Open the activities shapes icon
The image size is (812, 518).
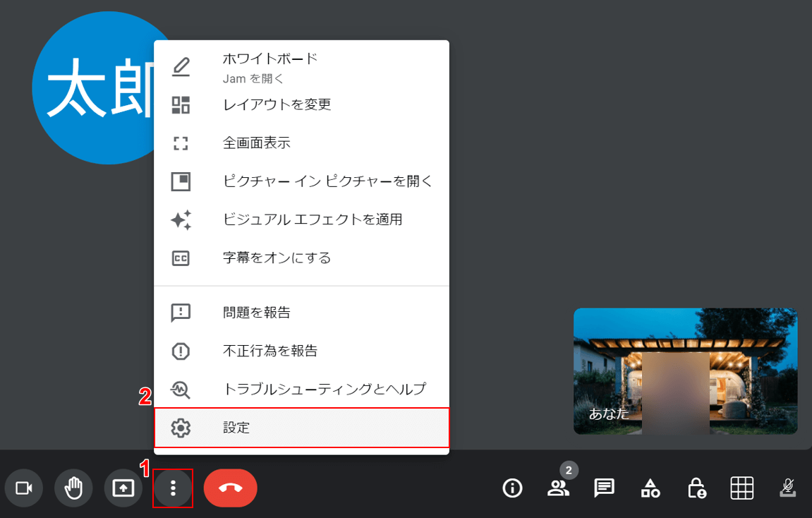(650, 488)
